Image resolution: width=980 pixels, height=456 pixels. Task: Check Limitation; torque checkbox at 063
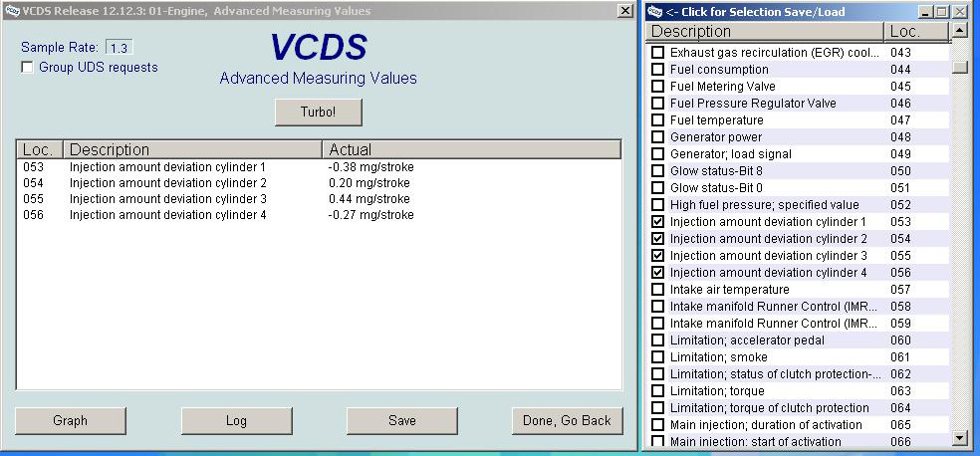[657, 390]
